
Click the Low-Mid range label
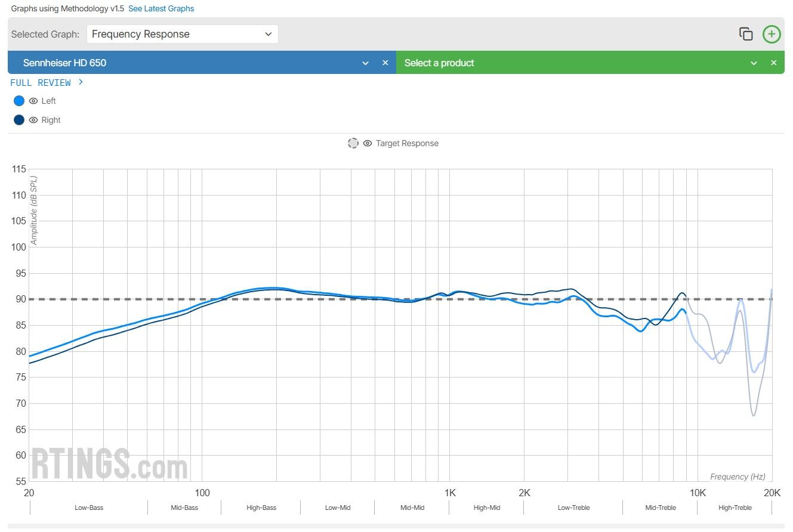[338, 508]
